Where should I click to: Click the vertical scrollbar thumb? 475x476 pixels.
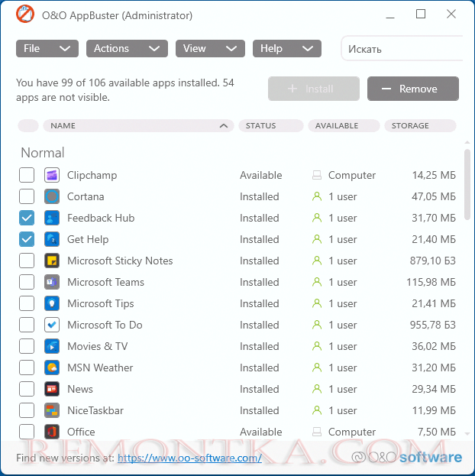(x=467, y=184)
